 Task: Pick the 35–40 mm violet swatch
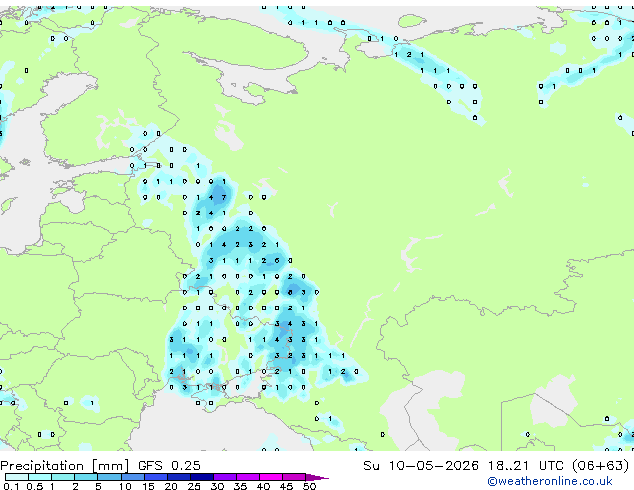pyautogui.click(x=247, y=477)
